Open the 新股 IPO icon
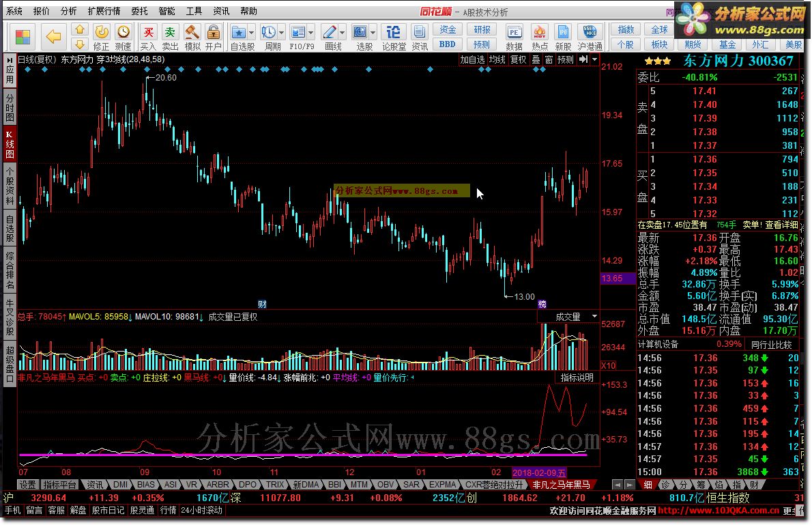812x525 pixels. point(563,38)
